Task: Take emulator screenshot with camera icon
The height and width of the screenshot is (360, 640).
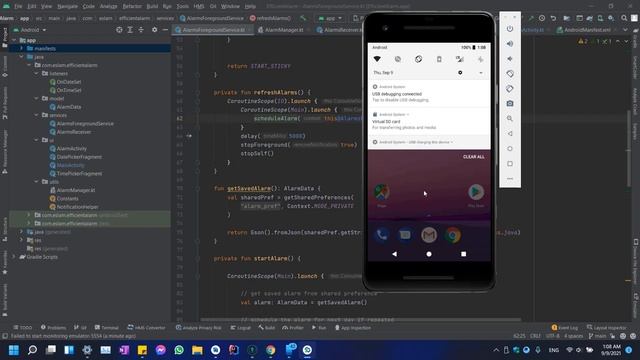Action: [510, 104]
